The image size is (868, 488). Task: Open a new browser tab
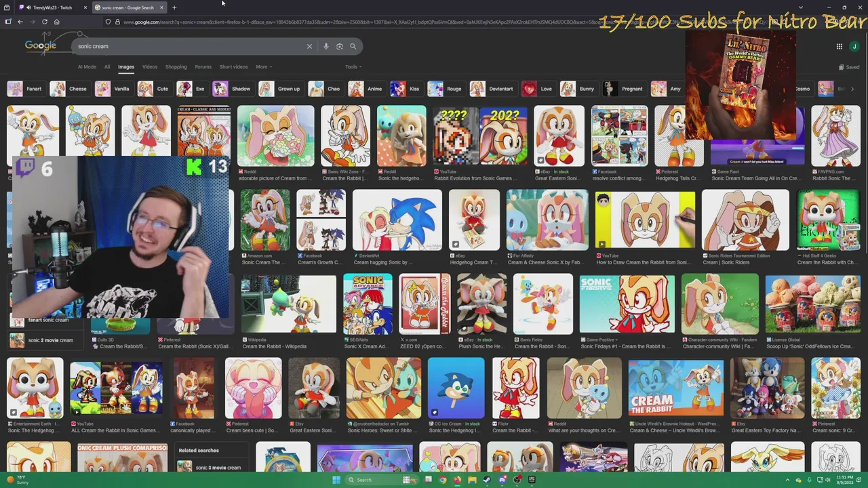174,7
